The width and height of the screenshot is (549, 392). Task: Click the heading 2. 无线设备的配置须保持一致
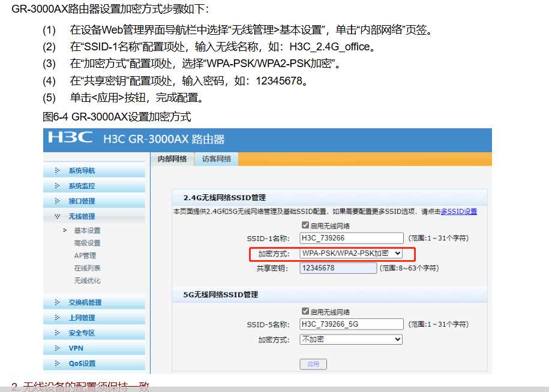[x=80, y=387]
